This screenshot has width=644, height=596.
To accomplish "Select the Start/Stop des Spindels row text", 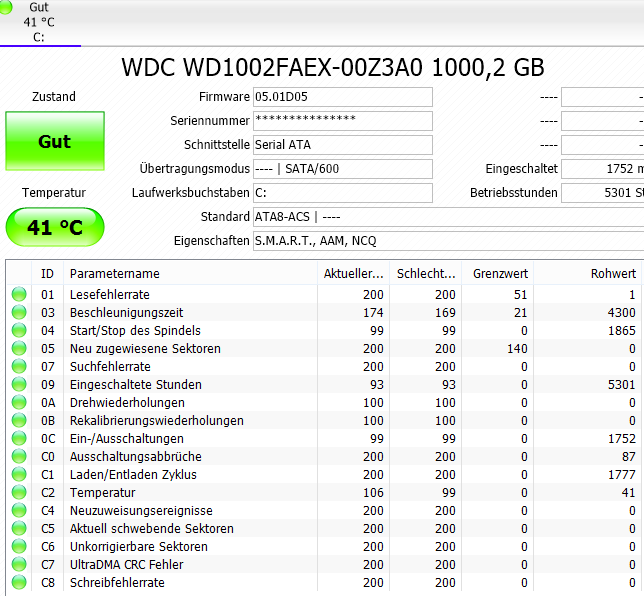I will click(x=135, y=331).
